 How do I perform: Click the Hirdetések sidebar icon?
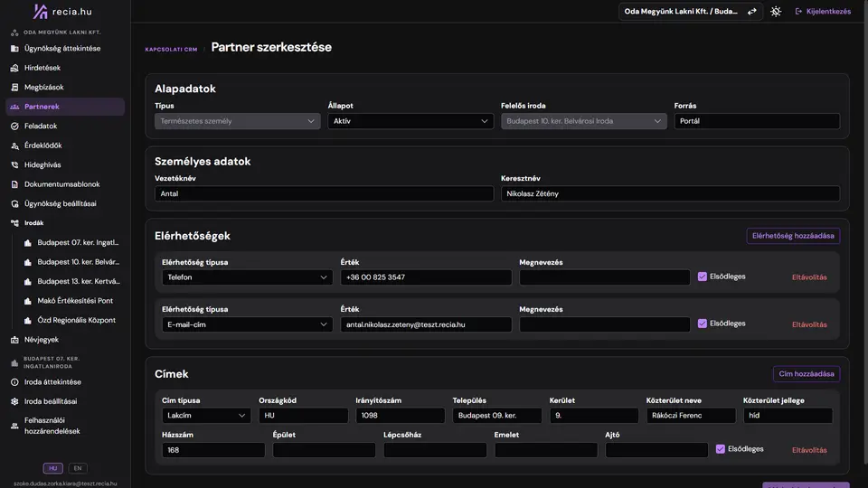point(14,68)
